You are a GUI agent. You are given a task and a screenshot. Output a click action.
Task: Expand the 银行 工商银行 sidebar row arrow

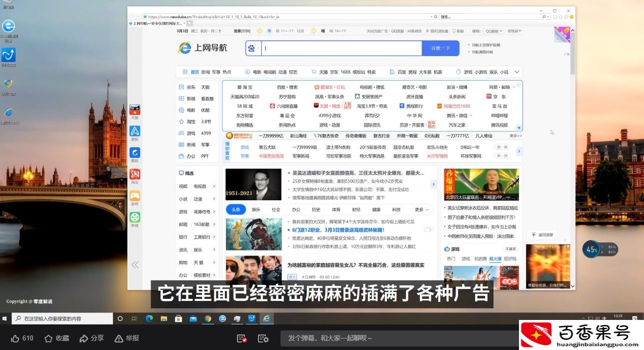click(214, 237)
